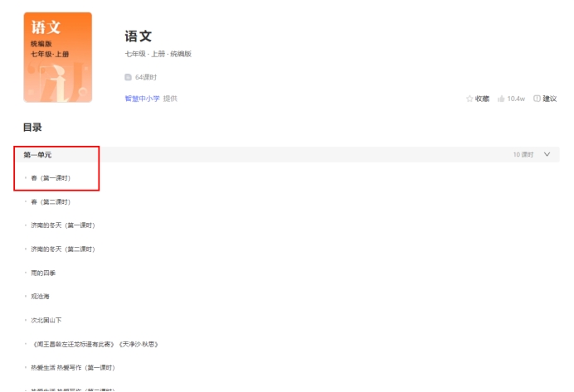Click the 第一单元 unit header

coord(38,155)
